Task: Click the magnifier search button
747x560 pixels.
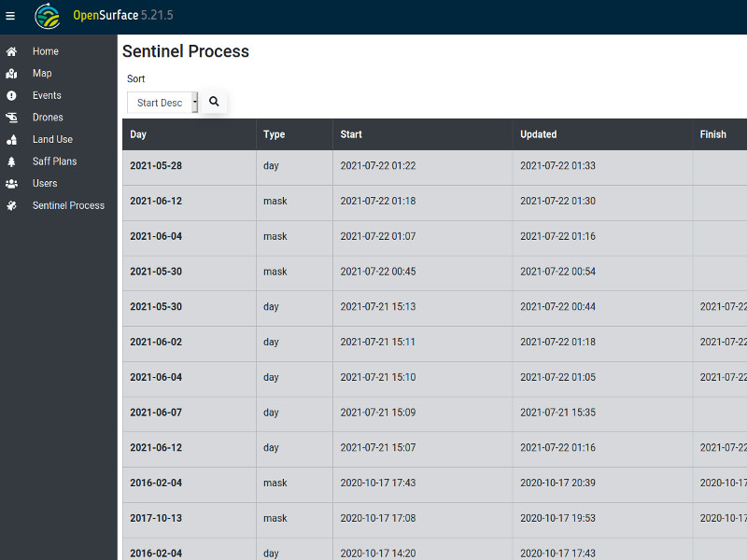Action: tap(214, 102)
